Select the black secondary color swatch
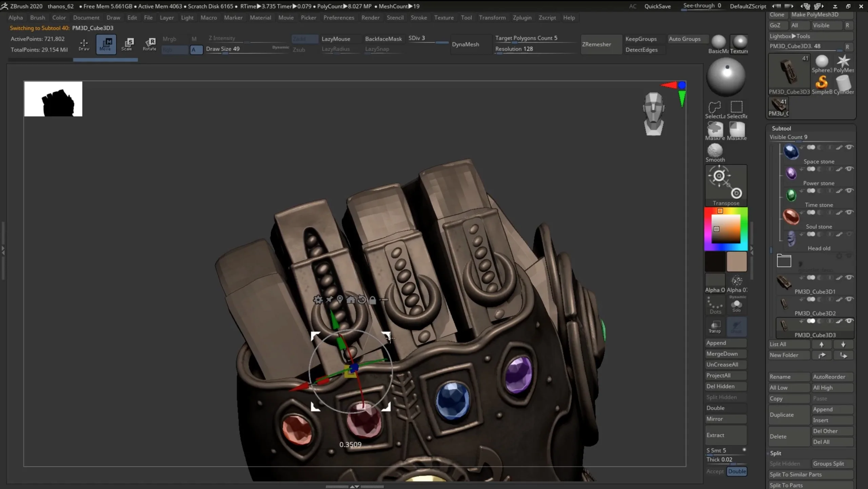 tap(715, 261)
